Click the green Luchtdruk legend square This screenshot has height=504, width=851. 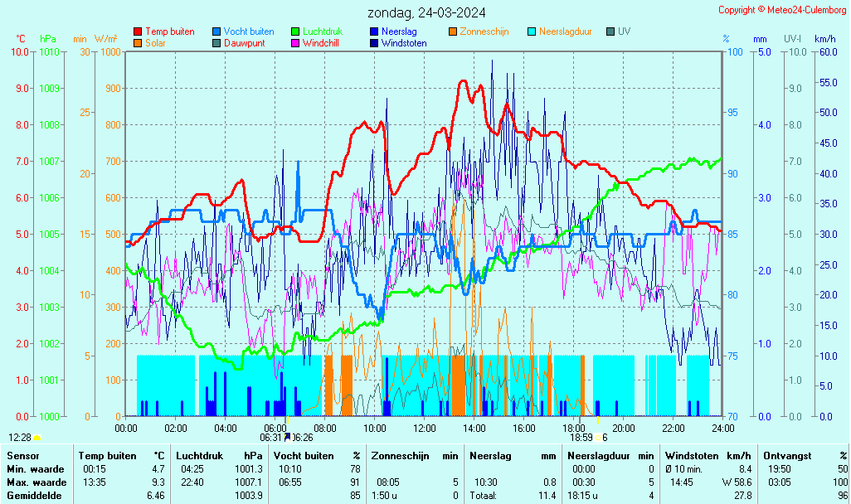click(x=295, y=31)
